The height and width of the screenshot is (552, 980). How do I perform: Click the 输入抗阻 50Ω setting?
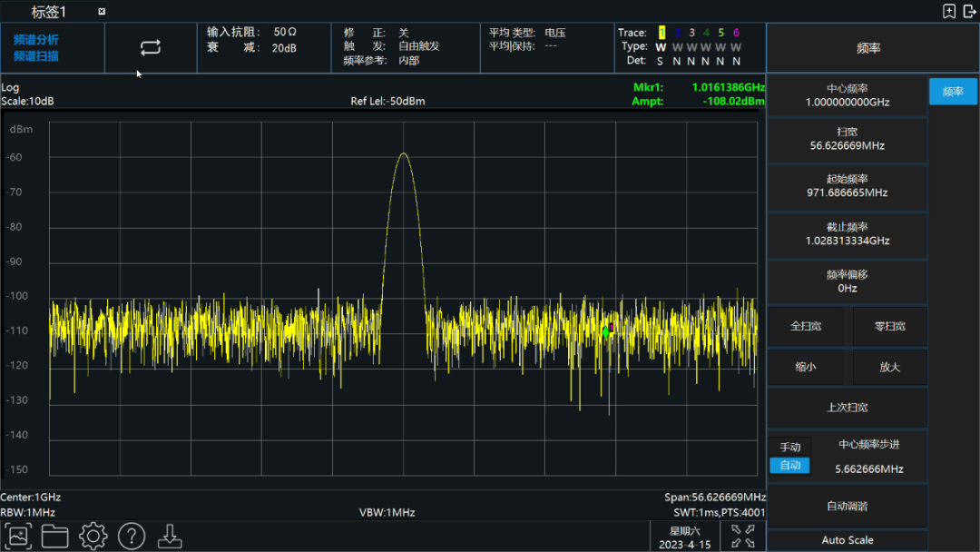coord(252,32)
